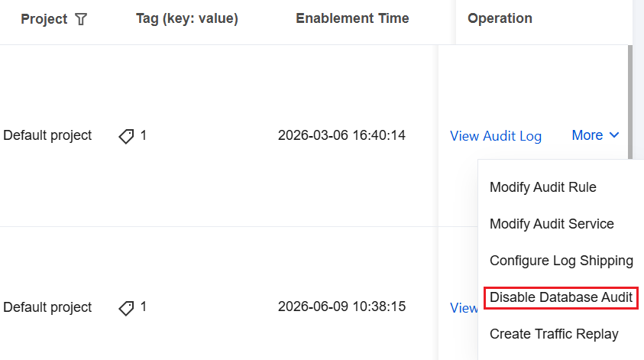This screenshot has height=360, width=644.
Task: Select Disable Database Audit option
Action: pos(561,297)
